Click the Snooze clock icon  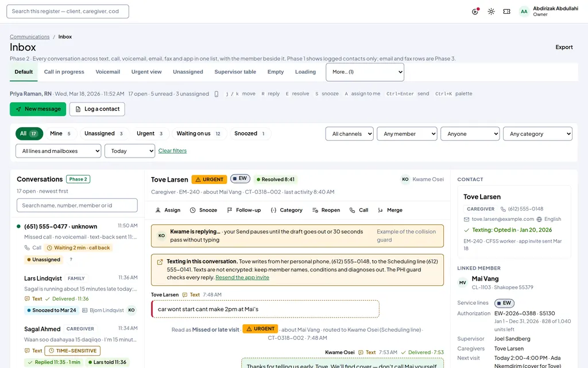pyautogui.click(x=193, y=210)
